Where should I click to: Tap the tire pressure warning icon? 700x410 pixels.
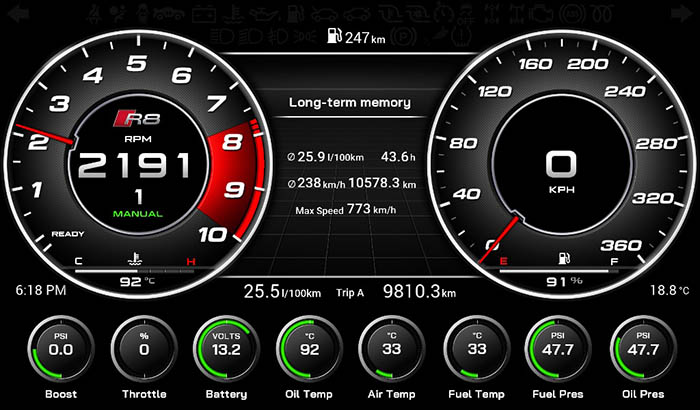point(461,36)
